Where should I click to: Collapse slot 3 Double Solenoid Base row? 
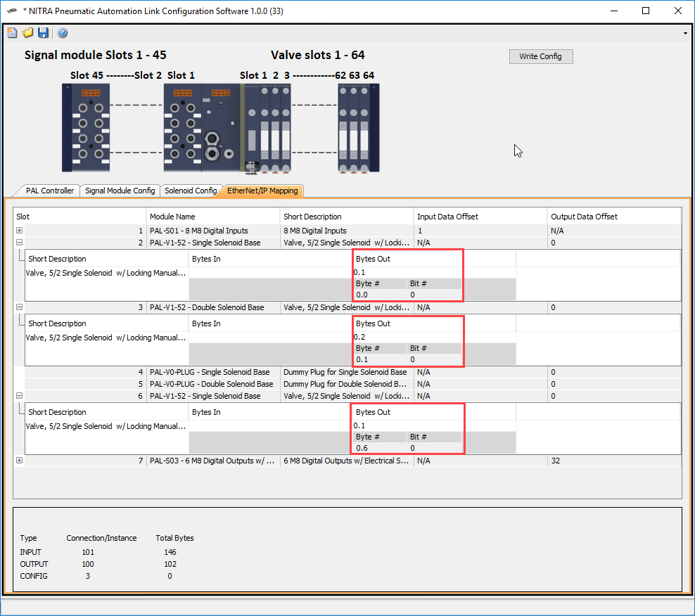pos(20,307)
